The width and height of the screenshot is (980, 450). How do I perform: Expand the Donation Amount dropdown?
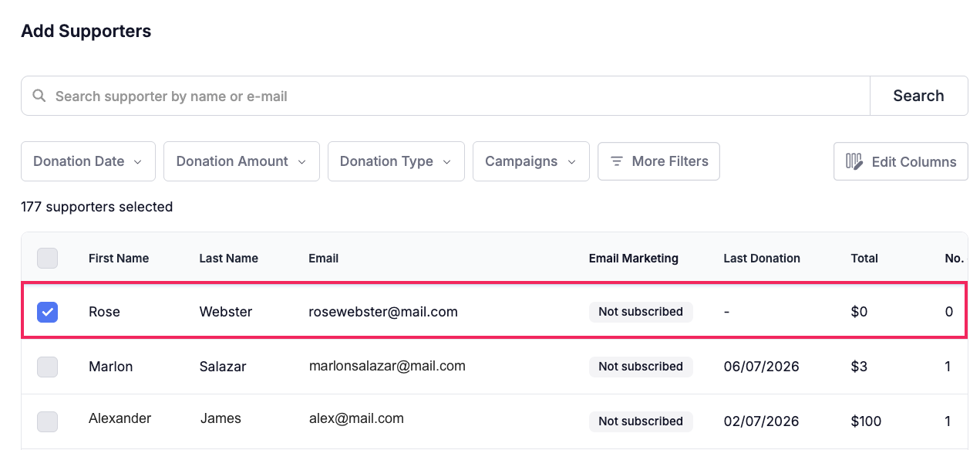click(241, 161)
